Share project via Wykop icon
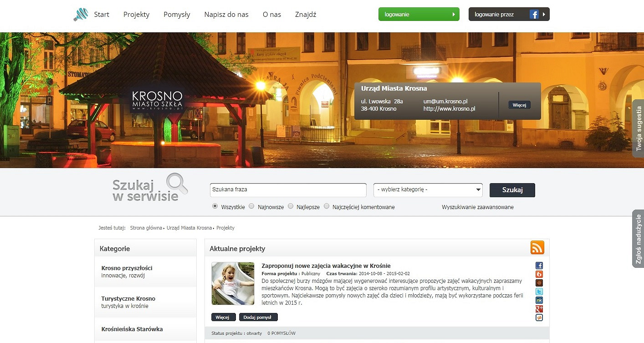Viewport: 644px width, 343px height. click(x=539, y=317)
